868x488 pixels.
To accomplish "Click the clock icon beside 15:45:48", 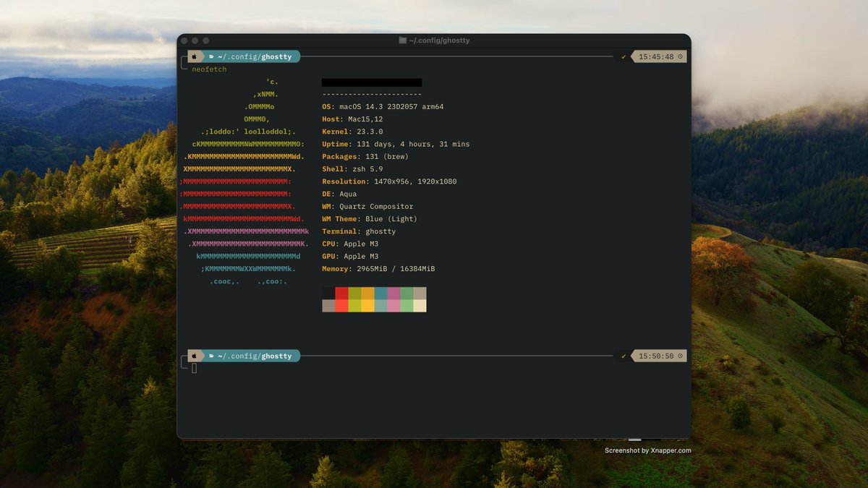I will (680, 56).
